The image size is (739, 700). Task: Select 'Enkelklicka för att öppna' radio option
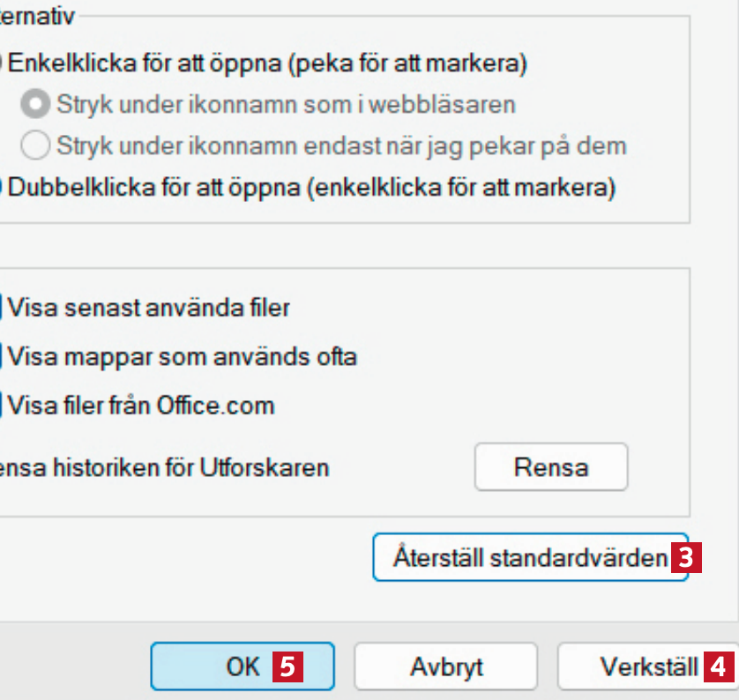click(x=3, y=63)
